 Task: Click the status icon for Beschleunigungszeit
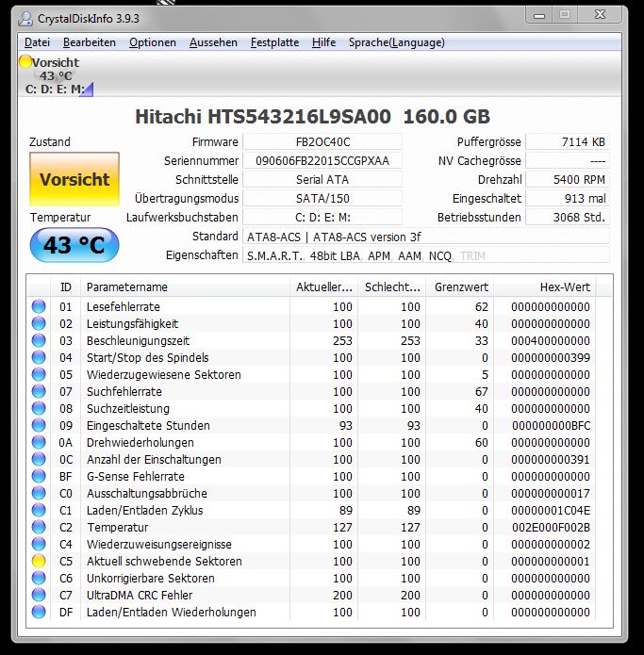[39, 340]
